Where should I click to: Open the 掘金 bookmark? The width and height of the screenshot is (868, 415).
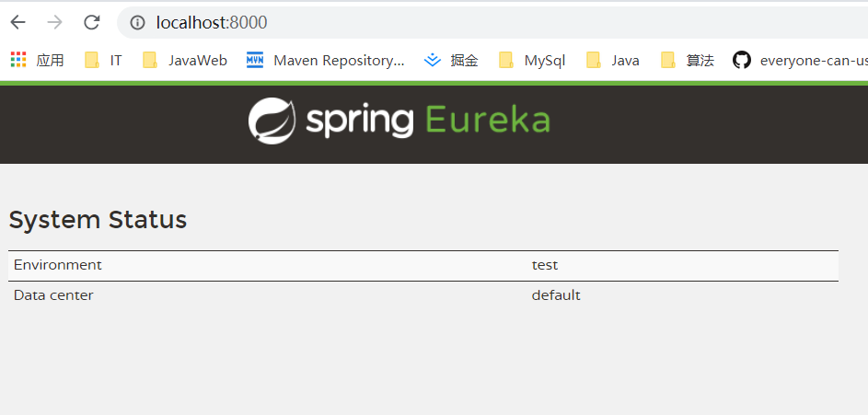451,61
